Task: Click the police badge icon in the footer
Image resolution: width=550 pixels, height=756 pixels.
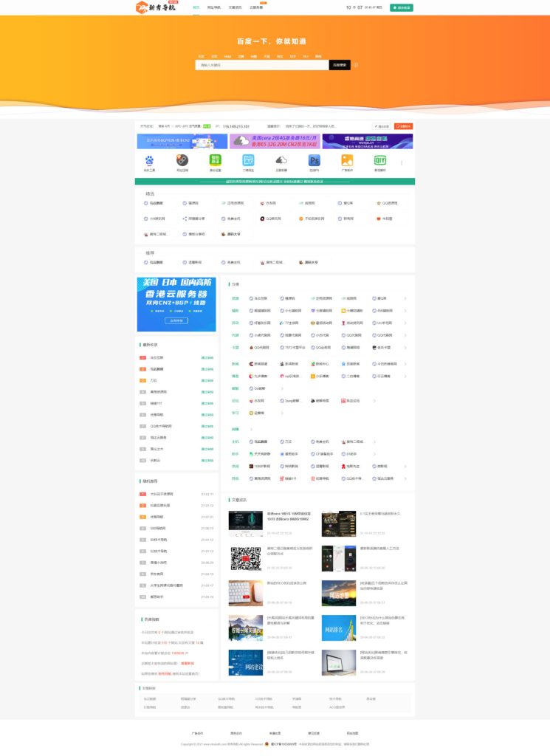Action: point(267,744)
